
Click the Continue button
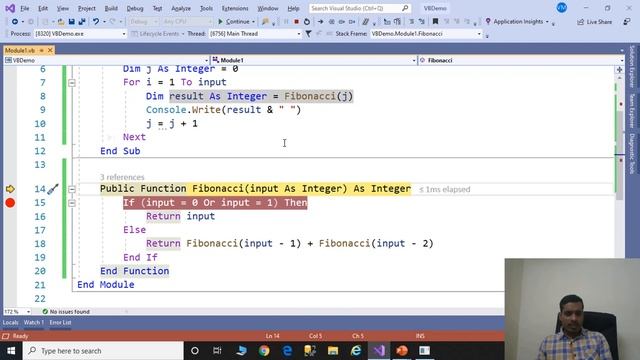[x=234, y=22]
